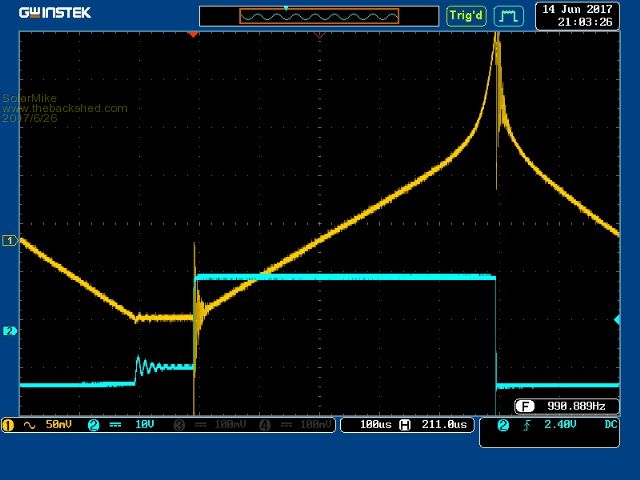Click the acquisition mode waveform icon

(x=509, y=16)
